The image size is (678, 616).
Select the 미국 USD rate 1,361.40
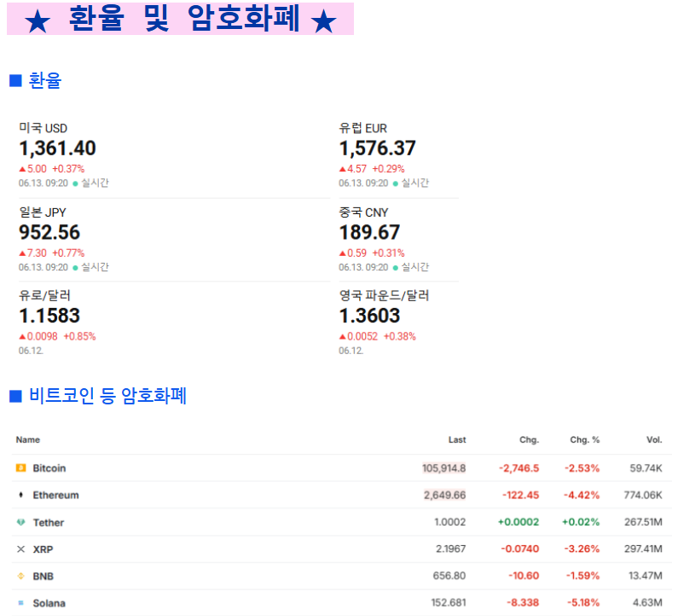tap(57, 148)
